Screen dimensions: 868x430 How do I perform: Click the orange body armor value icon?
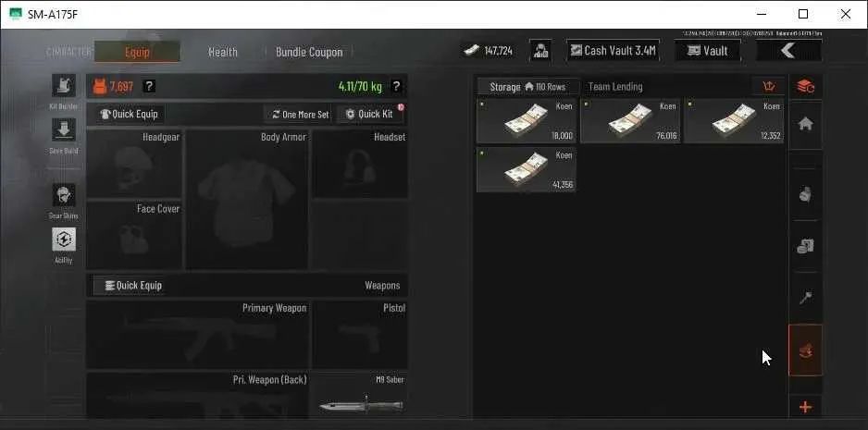pyautogui.click(x=100, y=87)
